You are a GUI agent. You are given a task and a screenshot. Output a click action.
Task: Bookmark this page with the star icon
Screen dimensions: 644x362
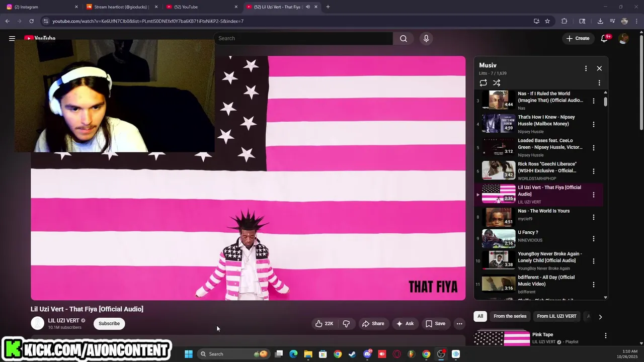coord(547,21)
